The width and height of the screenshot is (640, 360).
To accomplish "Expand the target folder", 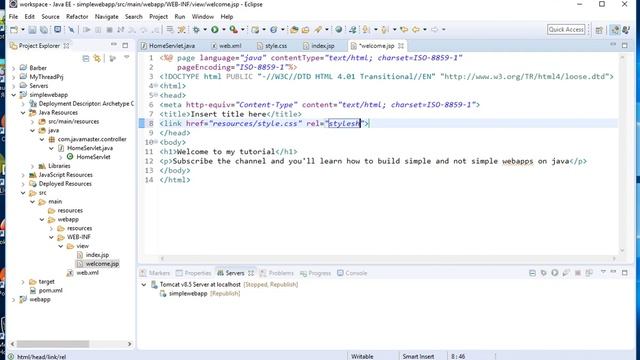I will tap(23, 282).
